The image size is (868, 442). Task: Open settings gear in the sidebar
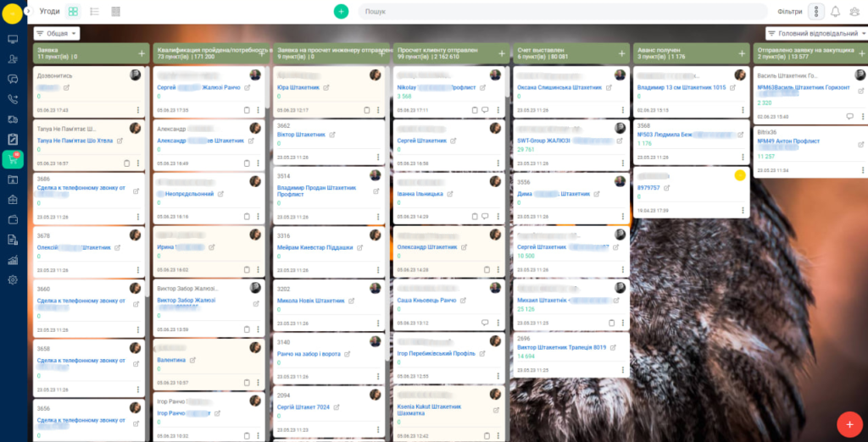pyautogui.click(x=13, y=280)
